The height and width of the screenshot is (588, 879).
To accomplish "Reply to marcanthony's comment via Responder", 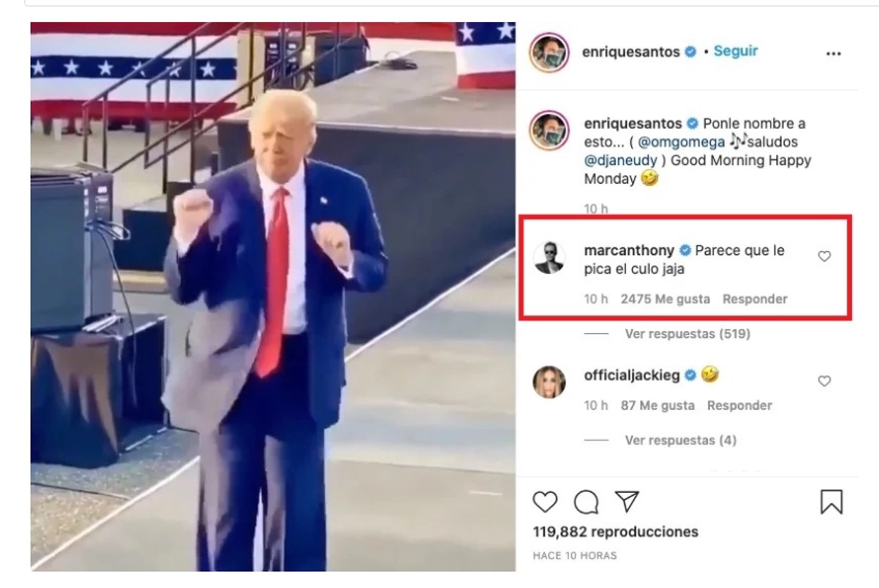I will (x=755, y=299).
